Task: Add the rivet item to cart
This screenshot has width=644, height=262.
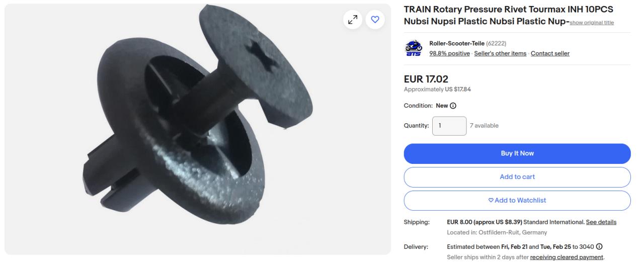Action: [x=517, y=177]
